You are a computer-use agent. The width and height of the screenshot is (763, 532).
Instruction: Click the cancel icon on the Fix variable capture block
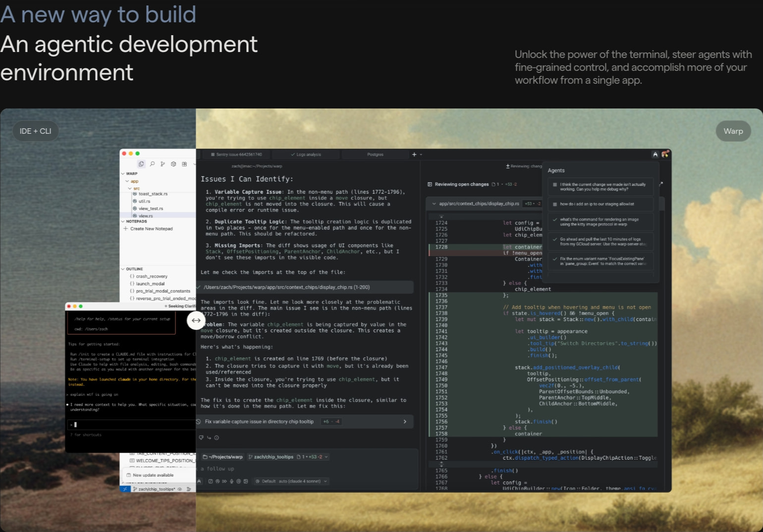[x=199, y=422]
